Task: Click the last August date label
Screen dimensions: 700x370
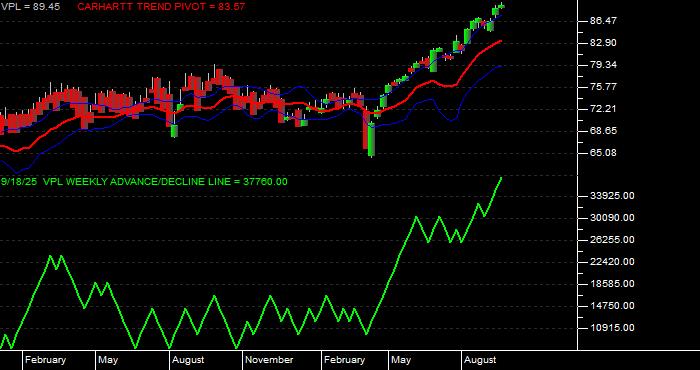Action: (480, 360)
